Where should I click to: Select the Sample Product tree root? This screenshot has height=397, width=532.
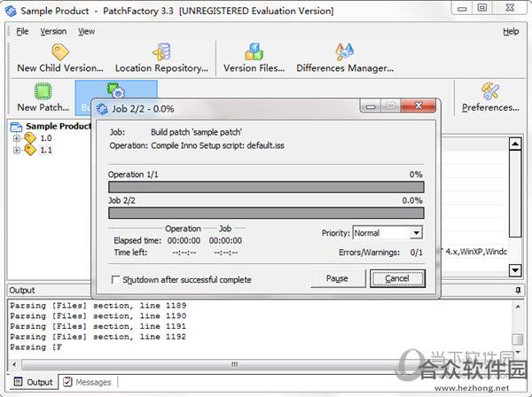coord(59,126)
